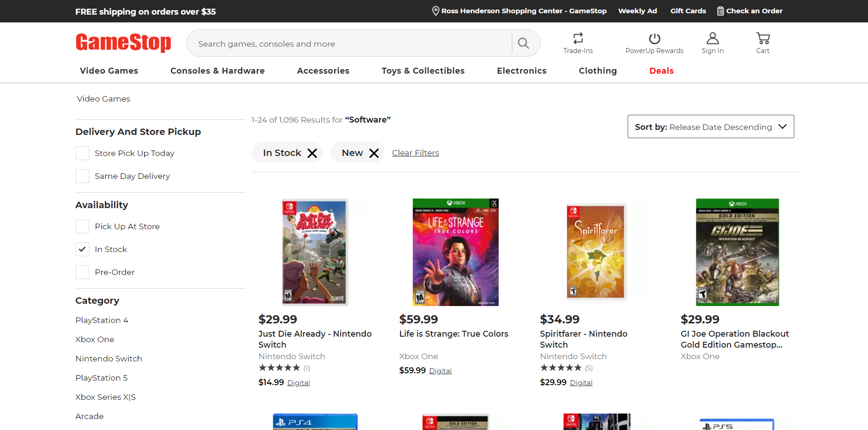Click the store location pin icon
This screenshot has width=868, height=430.
[x=436, y=11]
